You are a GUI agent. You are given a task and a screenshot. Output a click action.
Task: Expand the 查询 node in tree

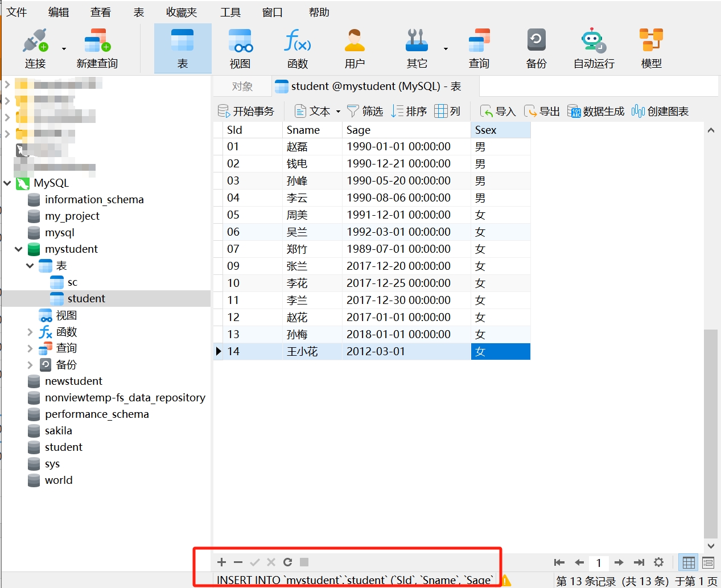coord(30,348)
